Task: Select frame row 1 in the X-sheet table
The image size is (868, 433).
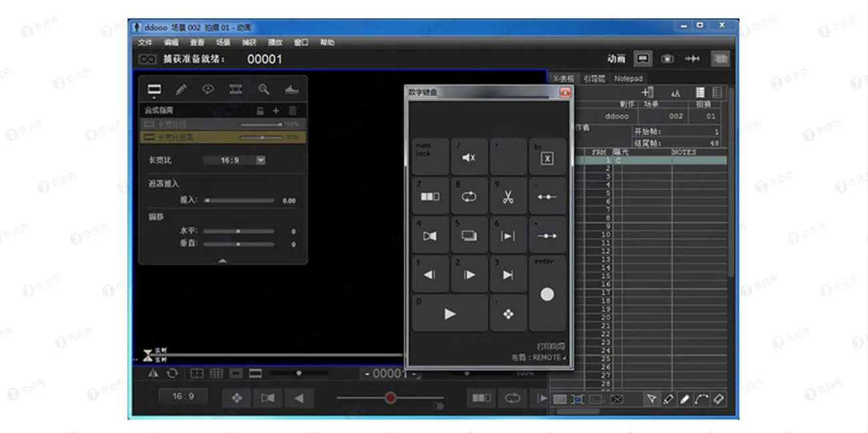Action: pos(608,160)
